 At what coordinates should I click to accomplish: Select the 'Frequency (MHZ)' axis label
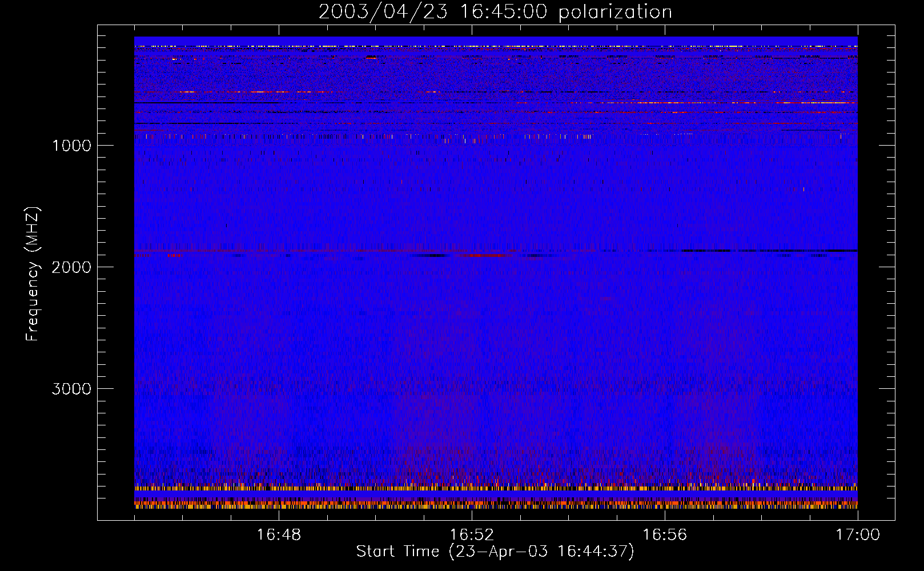click(33, 274)
